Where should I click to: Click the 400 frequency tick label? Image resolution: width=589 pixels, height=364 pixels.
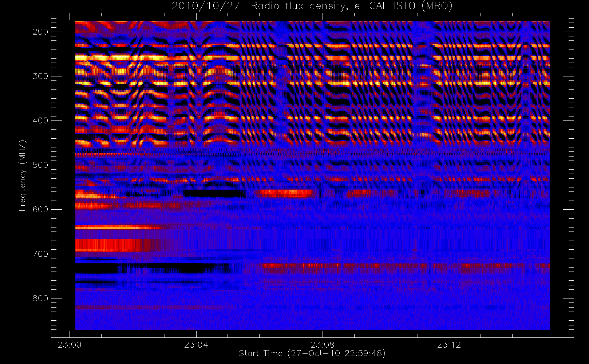click(x=40, y=120)
